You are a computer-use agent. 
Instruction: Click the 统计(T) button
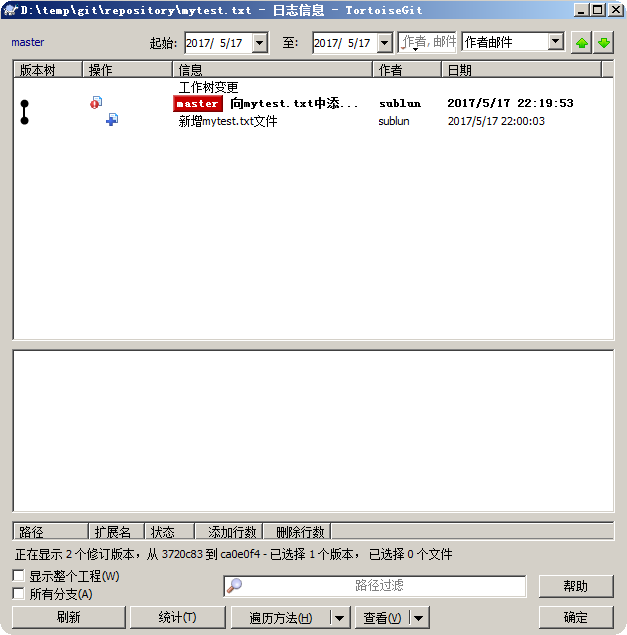[x=177, y=618]
